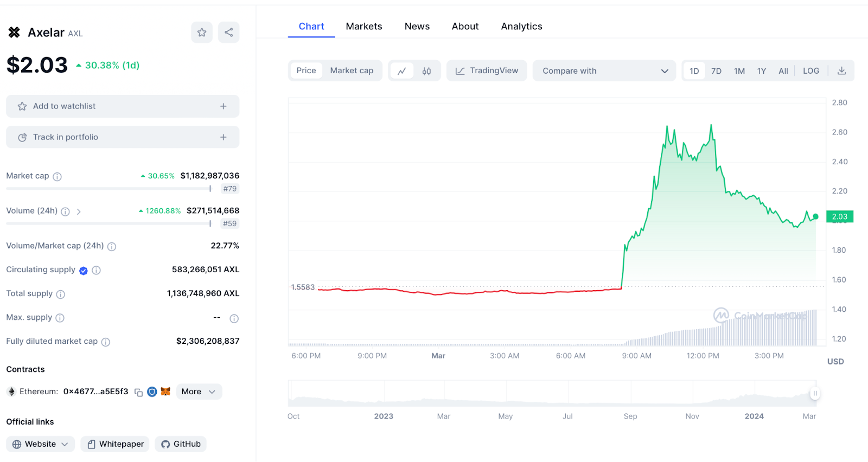Open the GitHub link

coord(181,444)
